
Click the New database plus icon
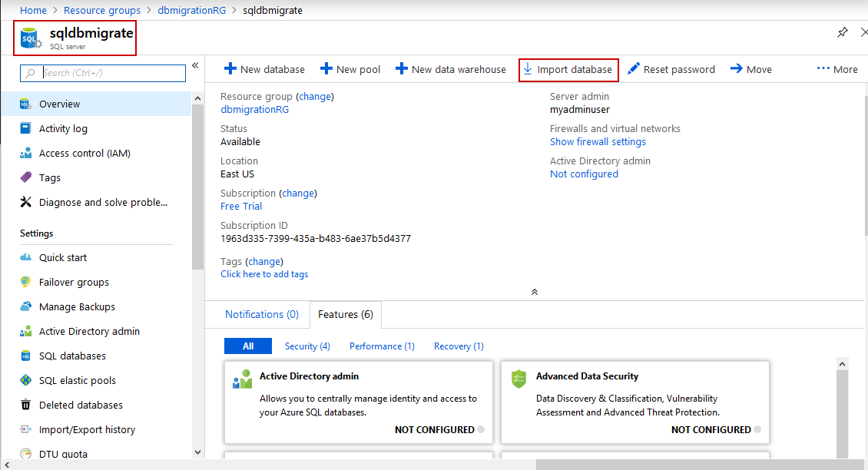pos(230,69)
